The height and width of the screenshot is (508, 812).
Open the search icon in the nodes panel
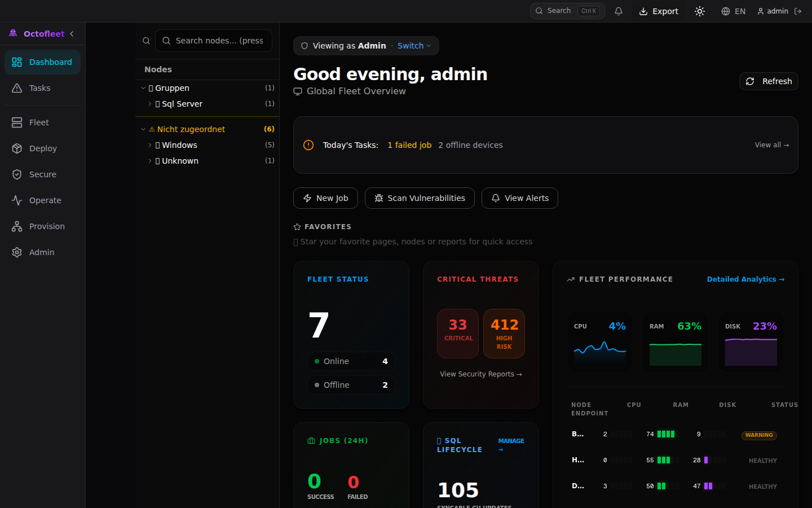(146, 40)
